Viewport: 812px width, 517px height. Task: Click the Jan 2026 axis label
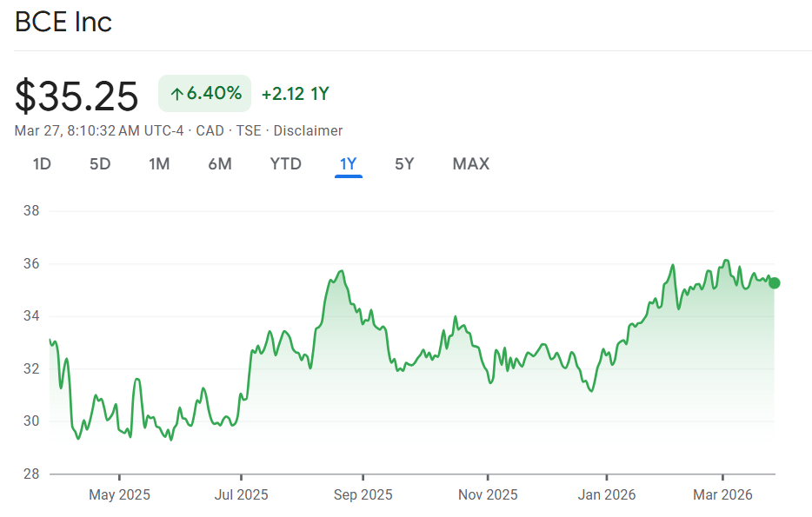[607, 495]
